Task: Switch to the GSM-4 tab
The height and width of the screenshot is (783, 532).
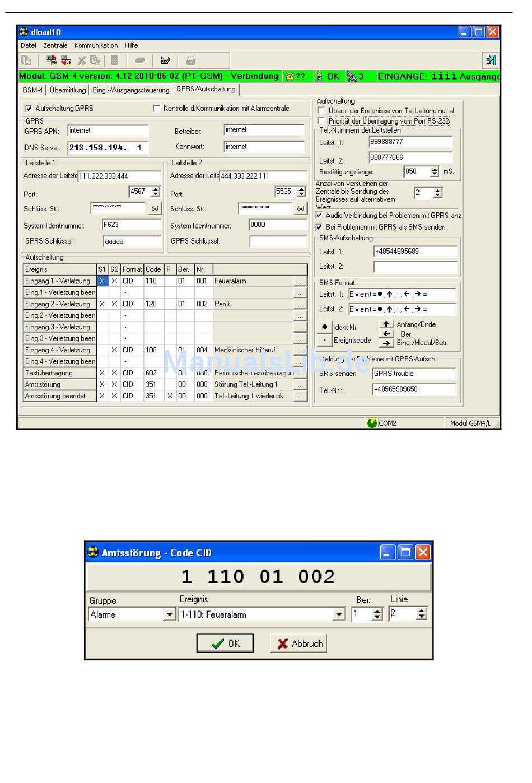Action: coord(32,90)
